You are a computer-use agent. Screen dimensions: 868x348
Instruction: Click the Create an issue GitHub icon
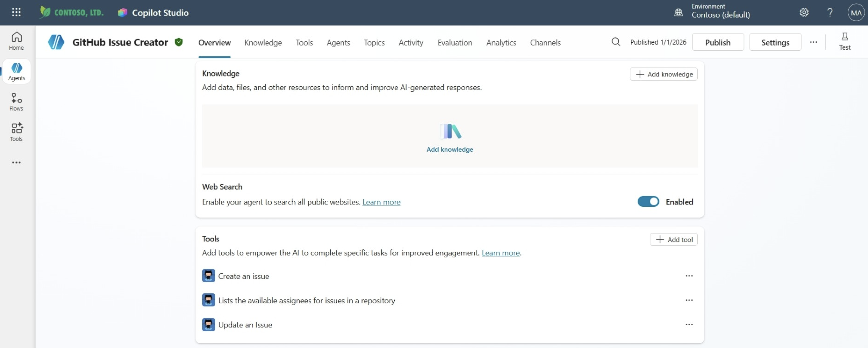[208, 276]
